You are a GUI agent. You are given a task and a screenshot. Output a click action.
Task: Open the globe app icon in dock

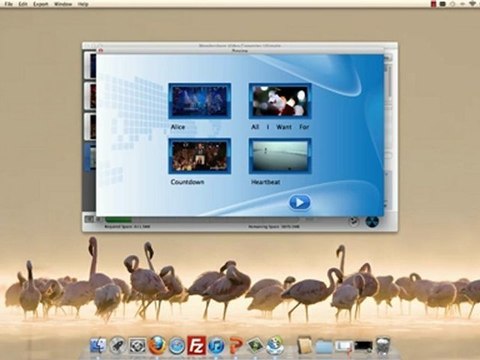click(x=275, y=345)
